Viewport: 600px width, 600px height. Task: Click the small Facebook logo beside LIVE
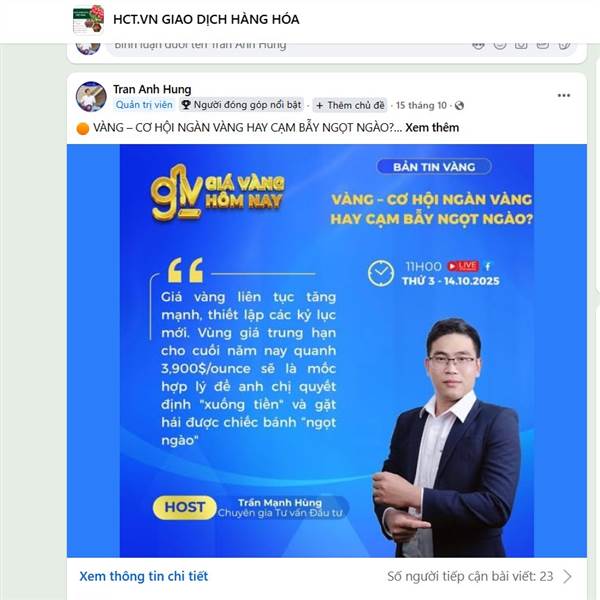pos(488,266)
